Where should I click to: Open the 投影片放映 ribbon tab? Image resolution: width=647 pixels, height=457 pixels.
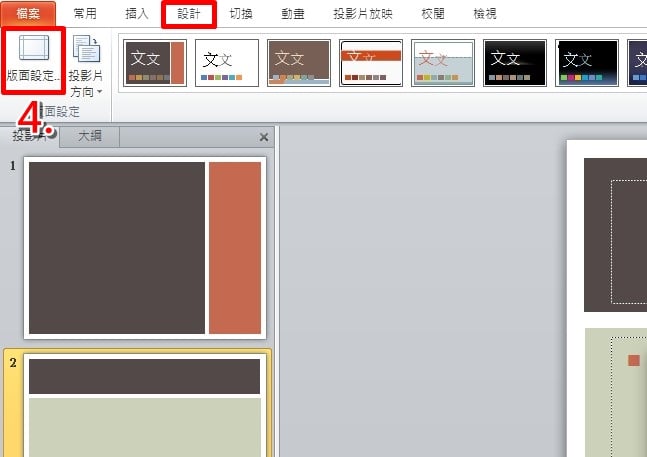(363, 14)
